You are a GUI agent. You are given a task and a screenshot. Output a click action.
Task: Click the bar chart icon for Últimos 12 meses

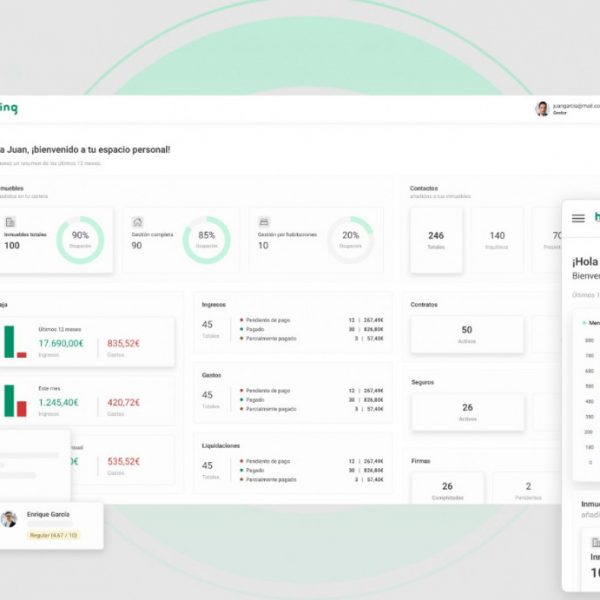[x=14, y=341]
